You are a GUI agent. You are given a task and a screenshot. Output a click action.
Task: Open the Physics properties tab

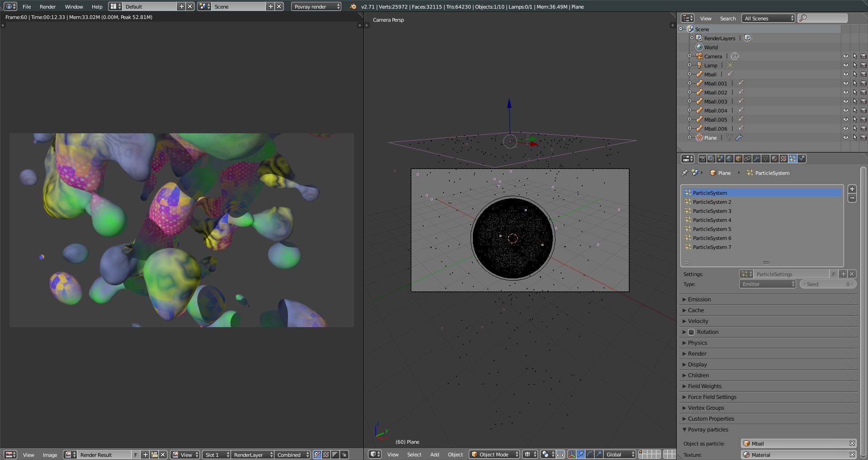click(802, 159)
